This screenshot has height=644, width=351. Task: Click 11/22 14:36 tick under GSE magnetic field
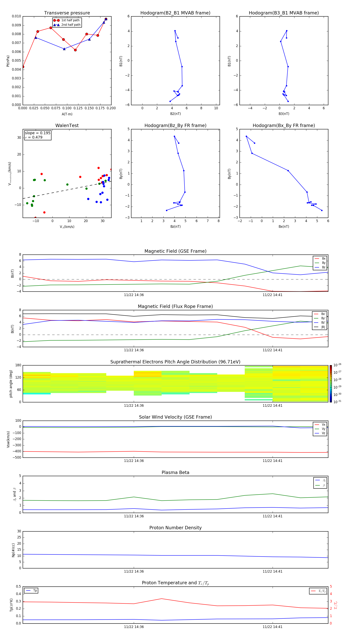click(x=134, y=295)
